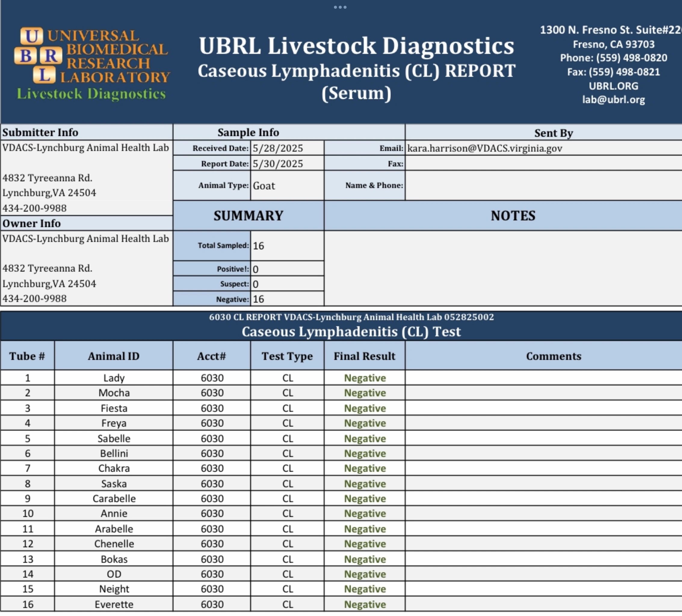This screenshot has width=682, height=616.
Task: Click the Everette row animal name
Action: (x=114, y=604)
